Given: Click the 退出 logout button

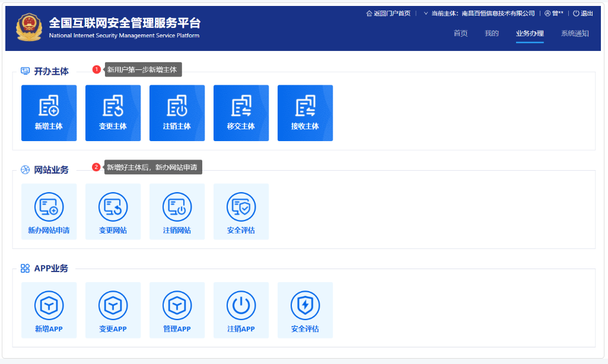Looking at the screenshot, I should [x=582, y=14].
